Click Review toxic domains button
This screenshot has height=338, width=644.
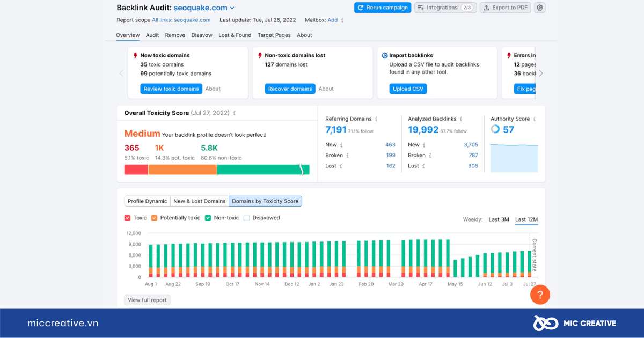(x=171, y=89)
